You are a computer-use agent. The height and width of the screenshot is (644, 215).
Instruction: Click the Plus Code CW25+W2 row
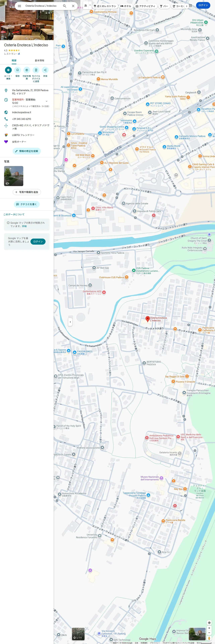[27, 127]
